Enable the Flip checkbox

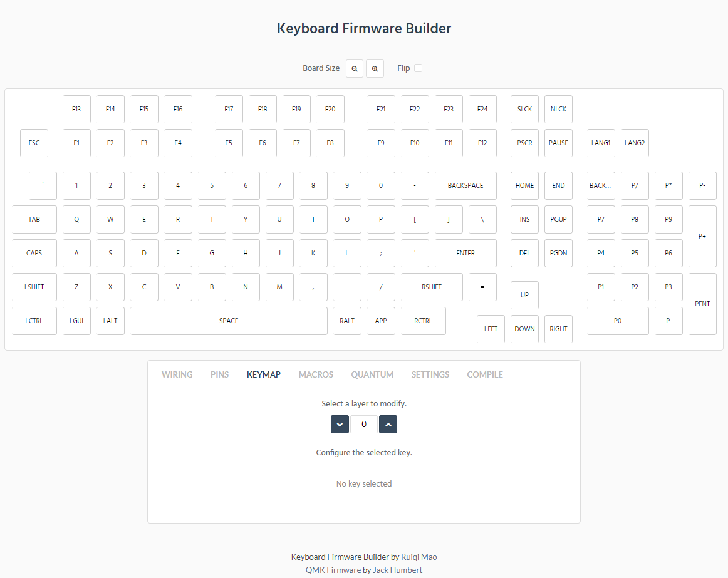tap(419, 68)
